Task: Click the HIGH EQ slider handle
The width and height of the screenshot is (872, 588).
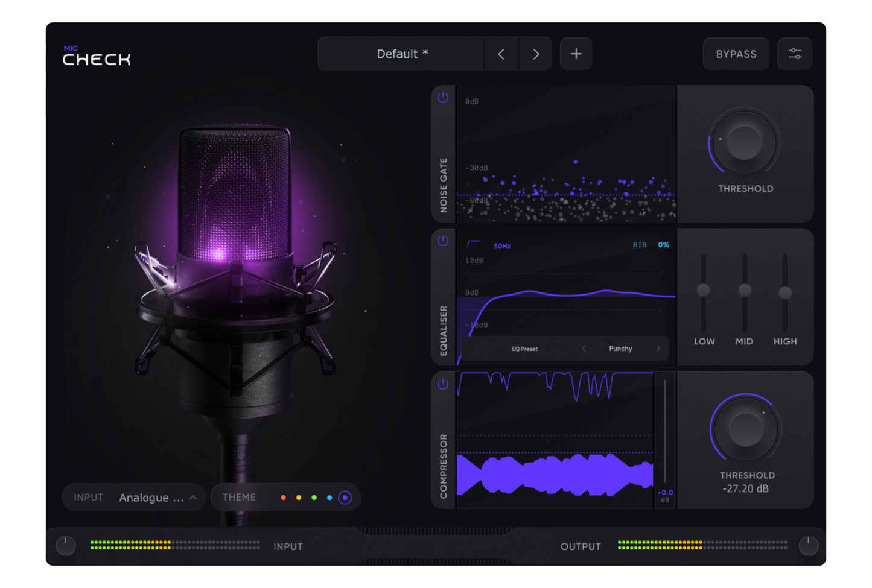Action: coord(785,293)
